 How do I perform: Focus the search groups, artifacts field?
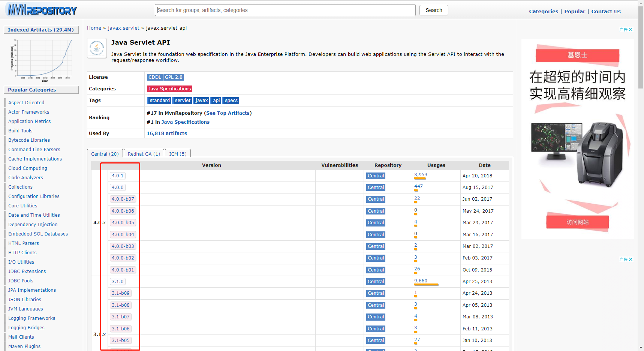click(x=285, y=10)
